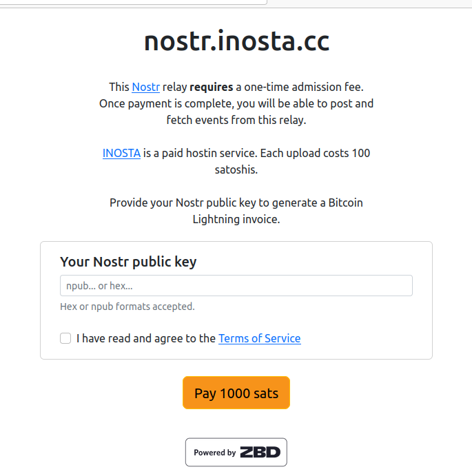472x476 pixels.
Task: Click the "Hex or npub formats accepted" hint
Action: [x=127, y=307]
